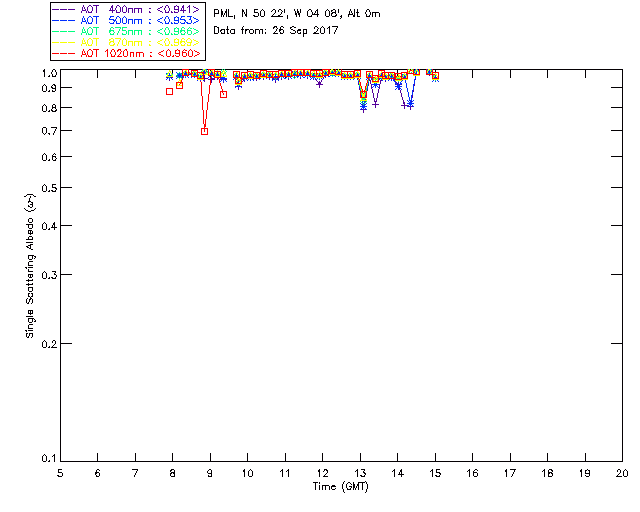640x512 pixels.
Task: Click the 'Single Scattering Albedo' y-axis label
Action: [x=30, y=266]
